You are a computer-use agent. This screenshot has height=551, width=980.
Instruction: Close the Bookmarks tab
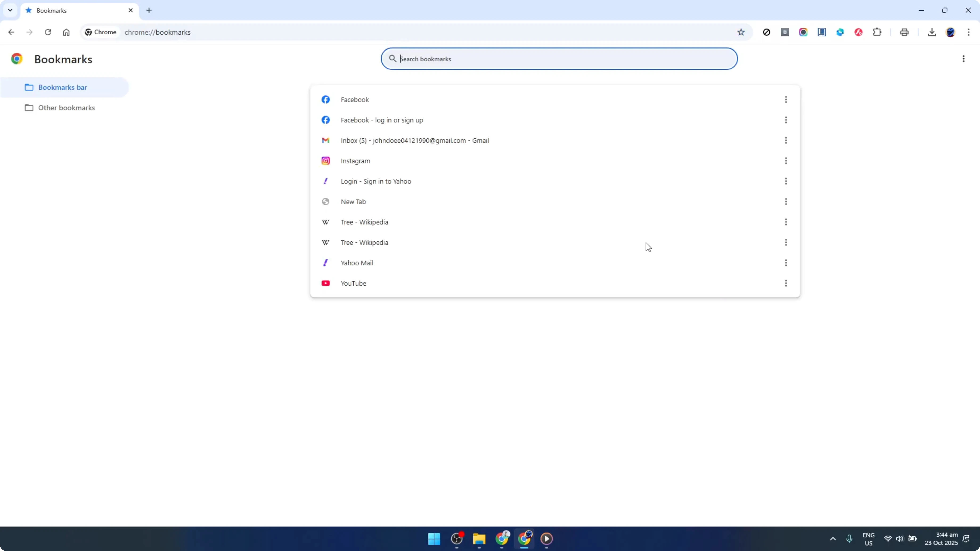click(x=131, y=10)
